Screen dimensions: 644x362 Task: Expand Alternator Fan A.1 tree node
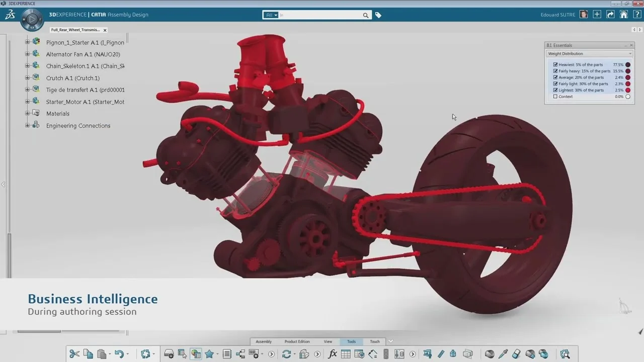point(27,54)
